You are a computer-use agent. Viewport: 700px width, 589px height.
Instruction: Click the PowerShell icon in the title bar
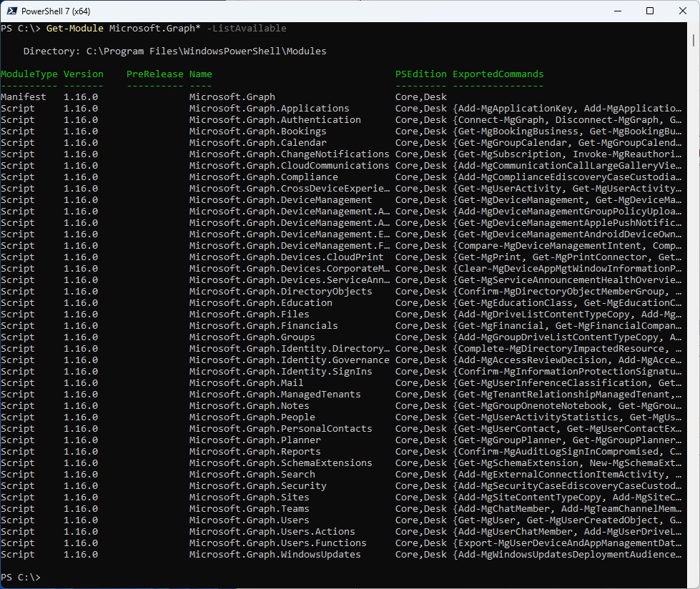[x=11, y=11]
